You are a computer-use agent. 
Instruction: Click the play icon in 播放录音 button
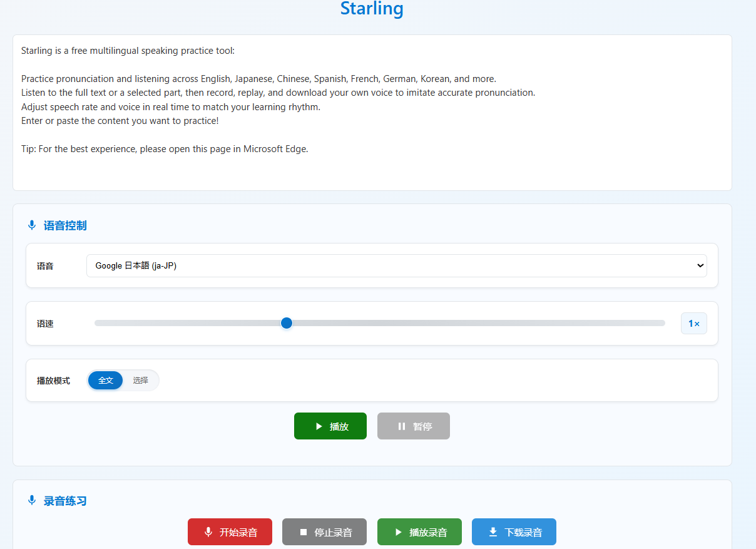398,532
